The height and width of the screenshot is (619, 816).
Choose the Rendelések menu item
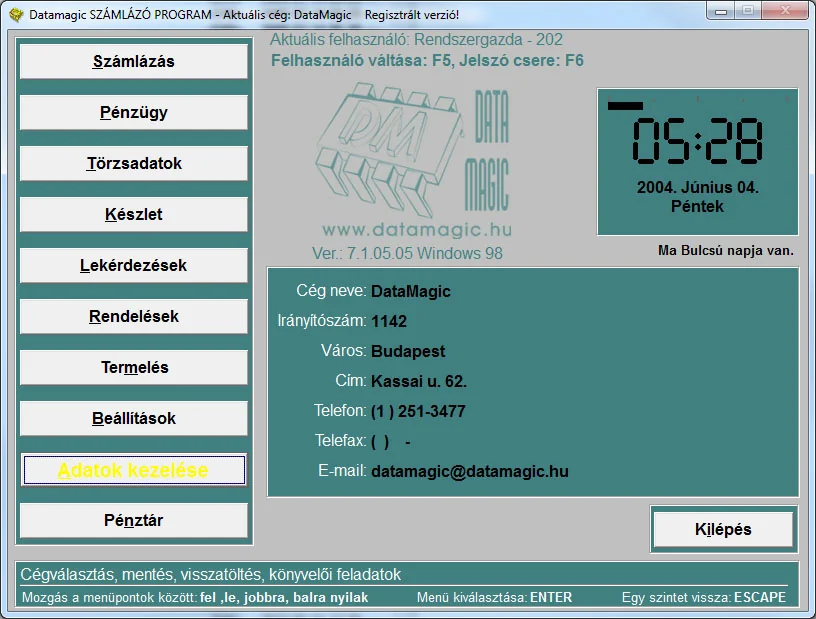pos(134,317)
